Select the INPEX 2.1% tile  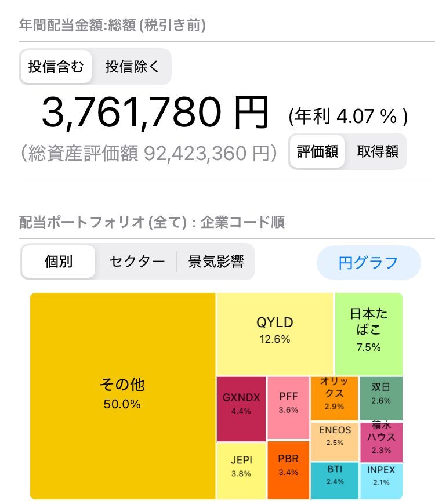(x=381, y=480)
